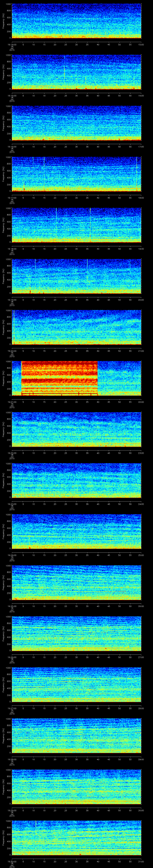Click the 19:16:00 start time label
This screenshot has width=153, height=868.
tap(12, 147)
